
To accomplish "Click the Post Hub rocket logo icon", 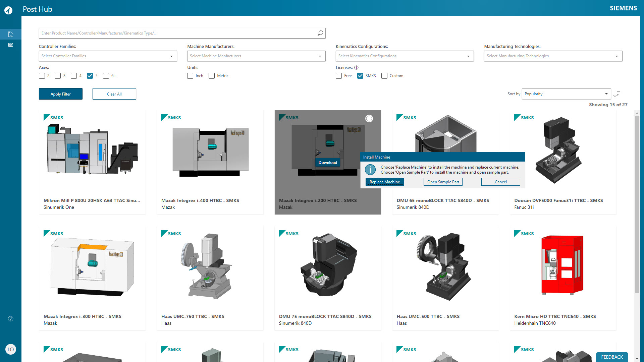I will 8,10.
